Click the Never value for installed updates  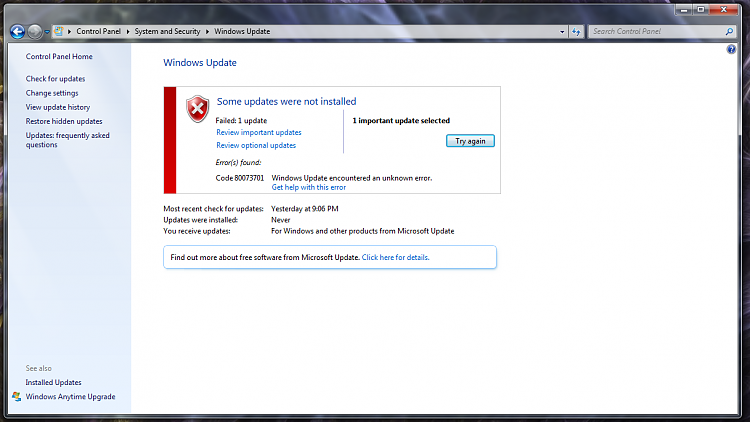click(280, 220)
